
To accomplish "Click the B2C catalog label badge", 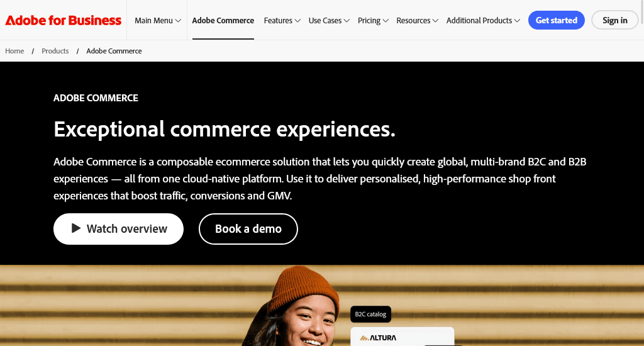I will [370, 314].
